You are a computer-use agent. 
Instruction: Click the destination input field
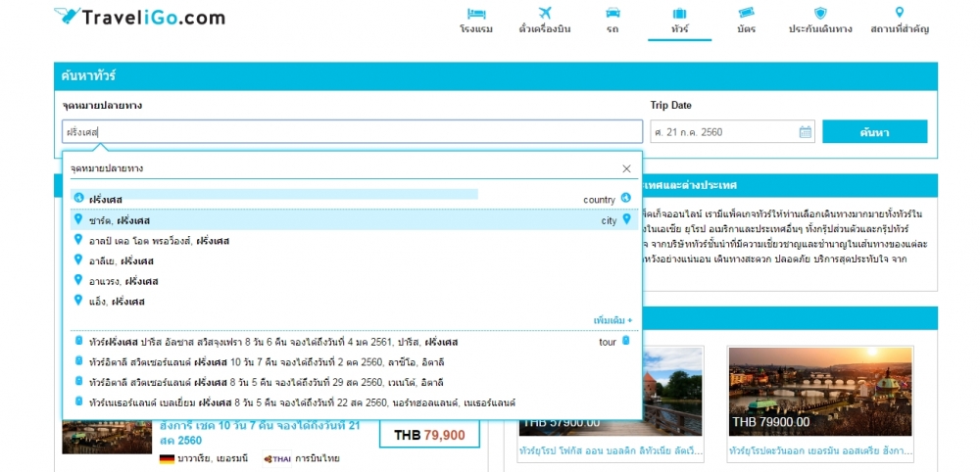pos(351,132)
